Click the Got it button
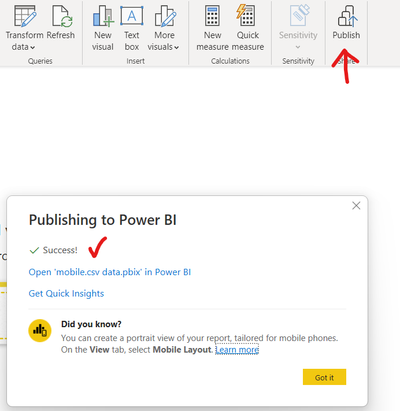 tap(324, 377)
